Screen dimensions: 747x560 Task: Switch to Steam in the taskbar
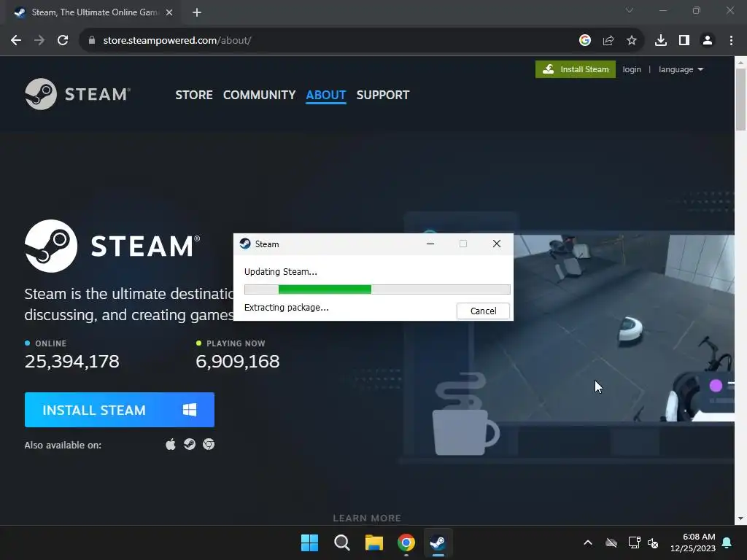point(438,542)
